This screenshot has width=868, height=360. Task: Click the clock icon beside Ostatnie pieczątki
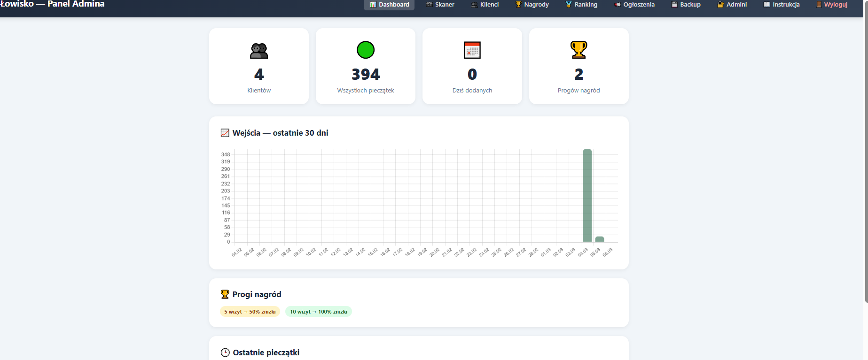pos(225,352)
